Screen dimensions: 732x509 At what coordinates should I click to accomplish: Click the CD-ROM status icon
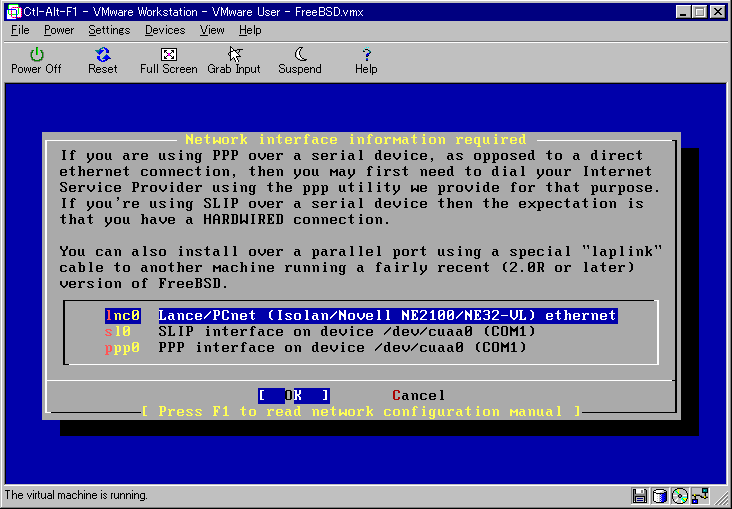pyautogui.click(x=680, y=496)
